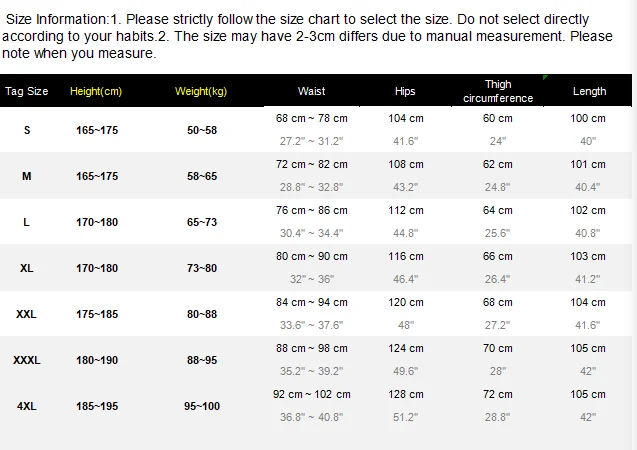Viewport: 637px width, 450px height.
Task: Select the S tag size cell
Action: [27, 130]
